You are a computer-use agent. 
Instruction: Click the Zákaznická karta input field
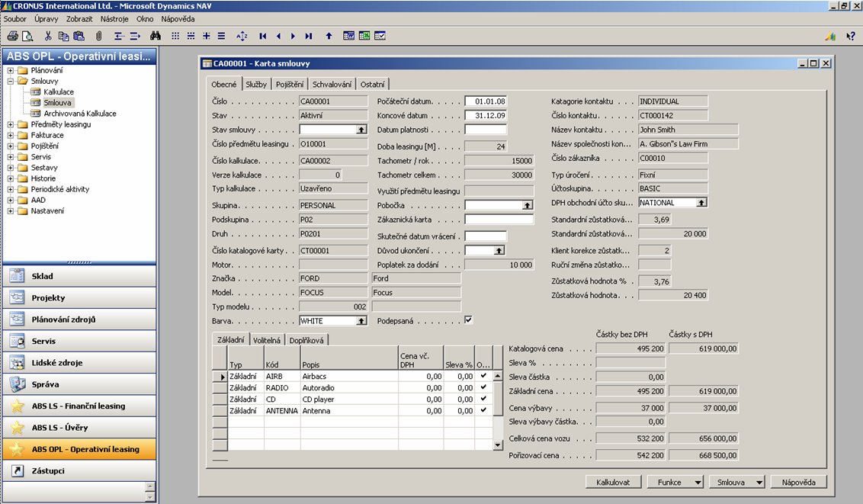(x=499, y=219)
